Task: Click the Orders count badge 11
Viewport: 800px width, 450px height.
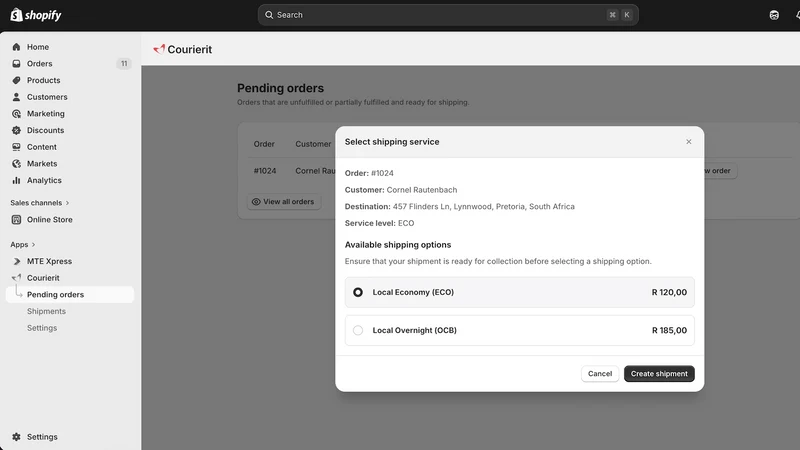Action: (123, 64)
